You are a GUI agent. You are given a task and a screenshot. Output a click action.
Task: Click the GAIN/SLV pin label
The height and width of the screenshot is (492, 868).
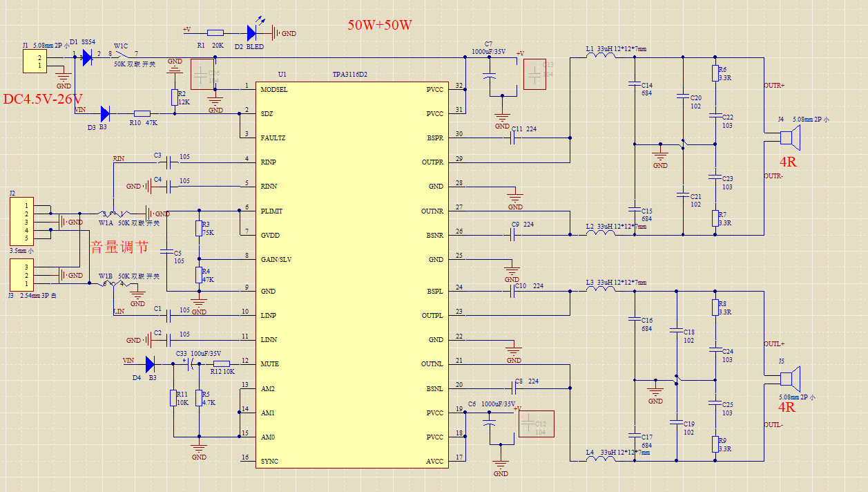pyautogui.click(x=276, y=260)
